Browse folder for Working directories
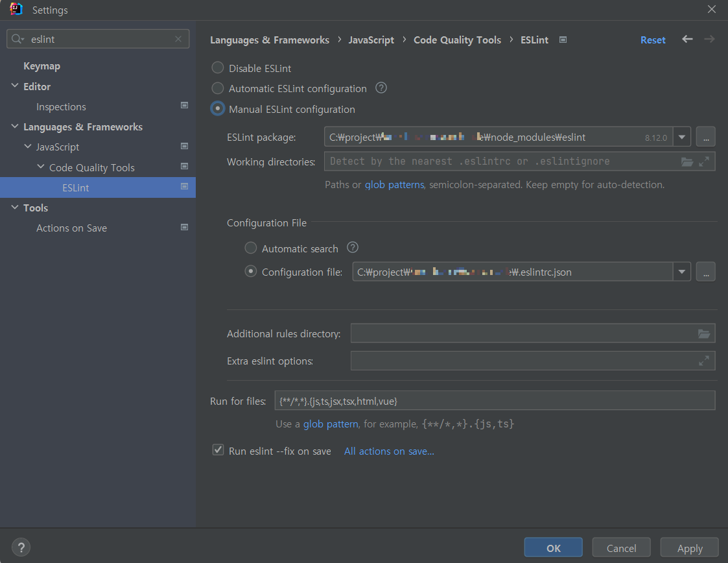Screen dimensions: 728x563 (x=687, y=162)
